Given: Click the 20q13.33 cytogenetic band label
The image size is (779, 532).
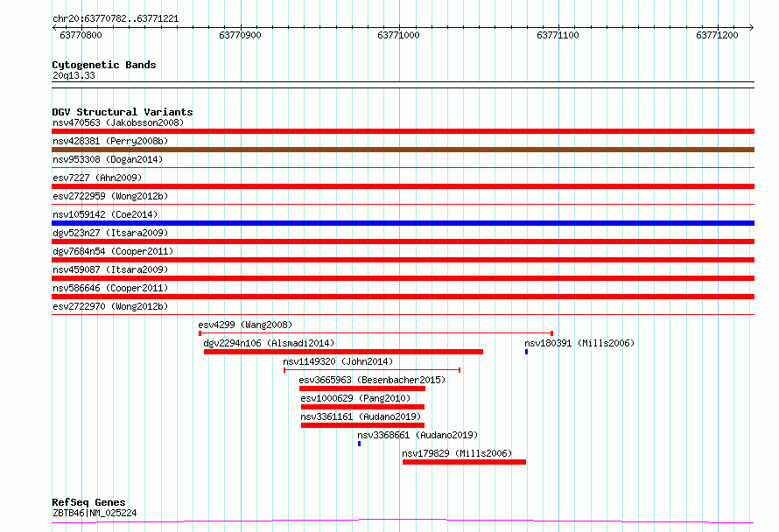Looking at the screenshot, I should [74, 75].
